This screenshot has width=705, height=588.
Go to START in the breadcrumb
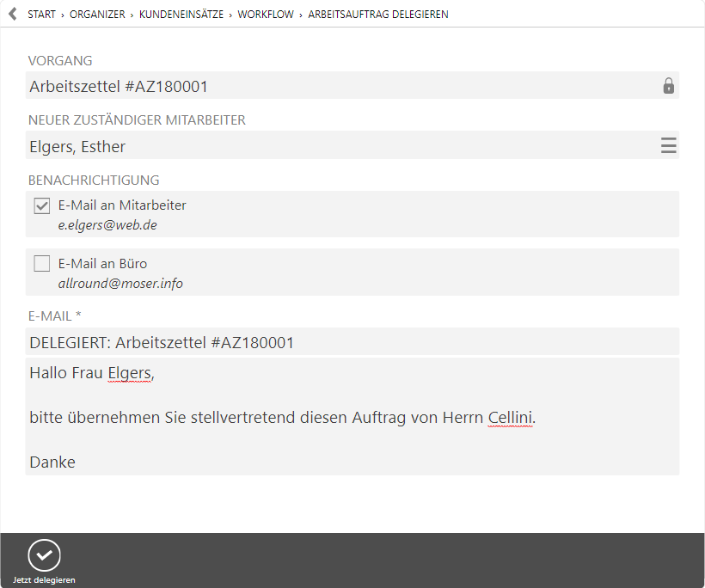click(42, 15)
